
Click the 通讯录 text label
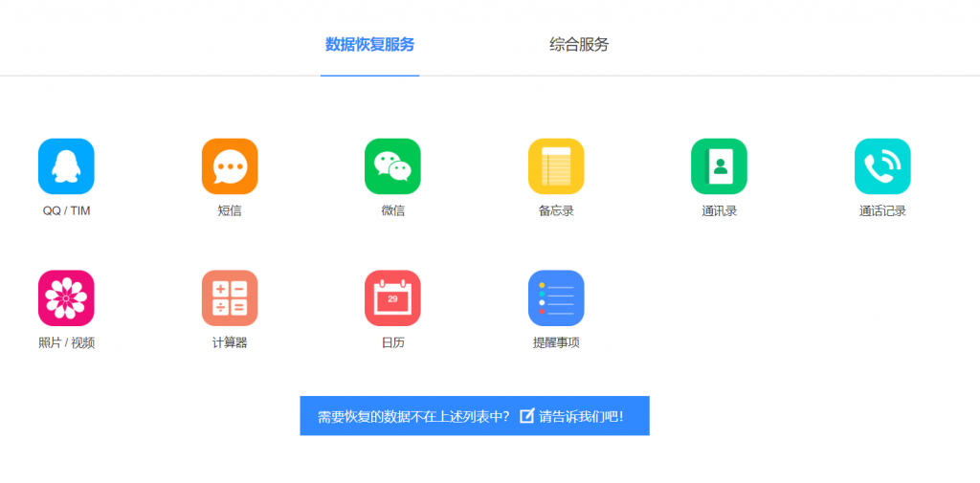pyautogui.click(x=719, y=211)
